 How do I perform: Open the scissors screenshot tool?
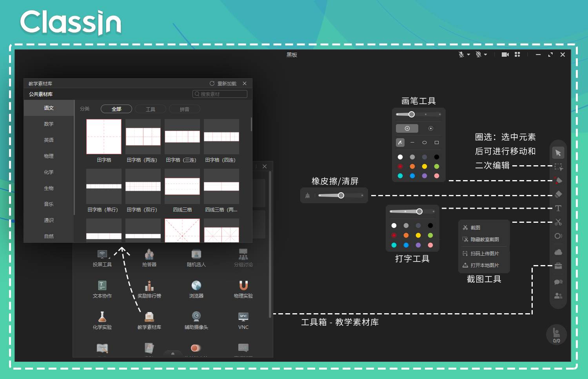tap(558, 222)
